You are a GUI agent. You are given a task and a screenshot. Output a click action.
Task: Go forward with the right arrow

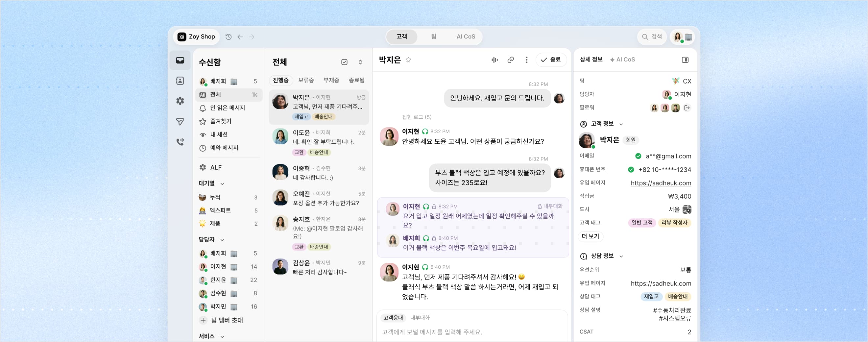point(252,37)
